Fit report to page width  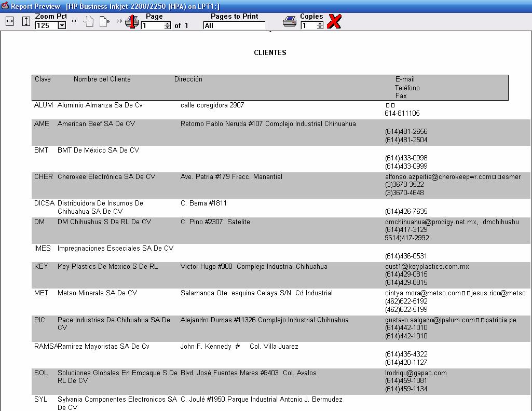click(x=9, y=22)
